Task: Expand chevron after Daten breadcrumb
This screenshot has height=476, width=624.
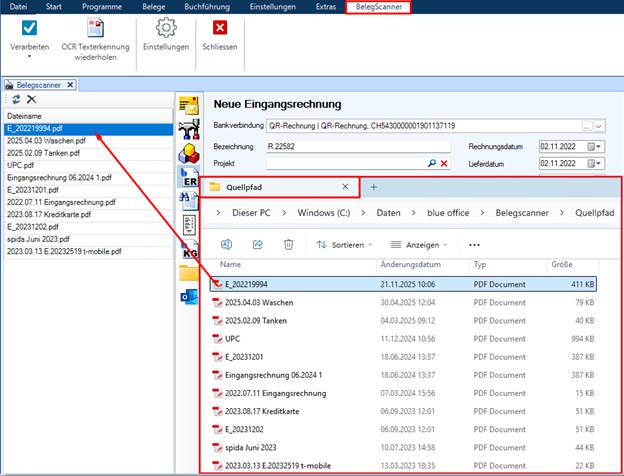Action: (414, 213)
